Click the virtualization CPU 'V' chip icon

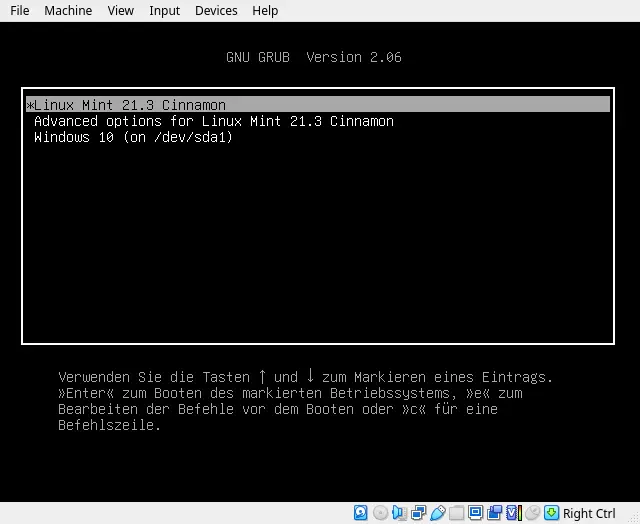coord(514,513)
